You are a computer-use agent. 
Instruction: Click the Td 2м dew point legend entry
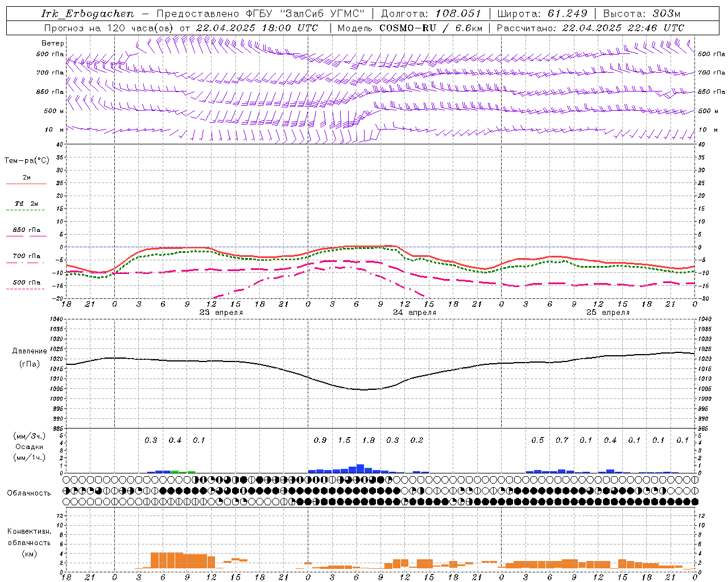click(27, 203)
